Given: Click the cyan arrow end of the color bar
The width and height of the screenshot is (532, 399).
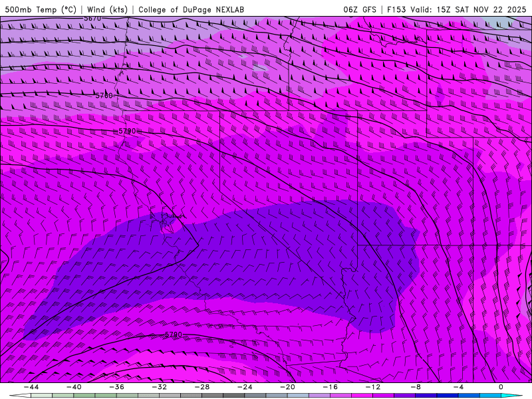Looking at the screenshot, I should (511, 396).
